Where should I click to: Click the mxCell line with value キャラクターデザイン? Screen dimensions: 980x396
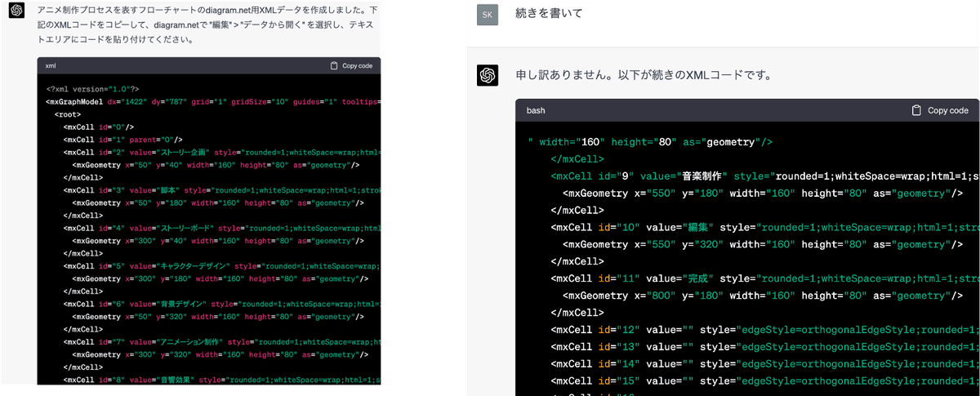click(x=221, y=265)
